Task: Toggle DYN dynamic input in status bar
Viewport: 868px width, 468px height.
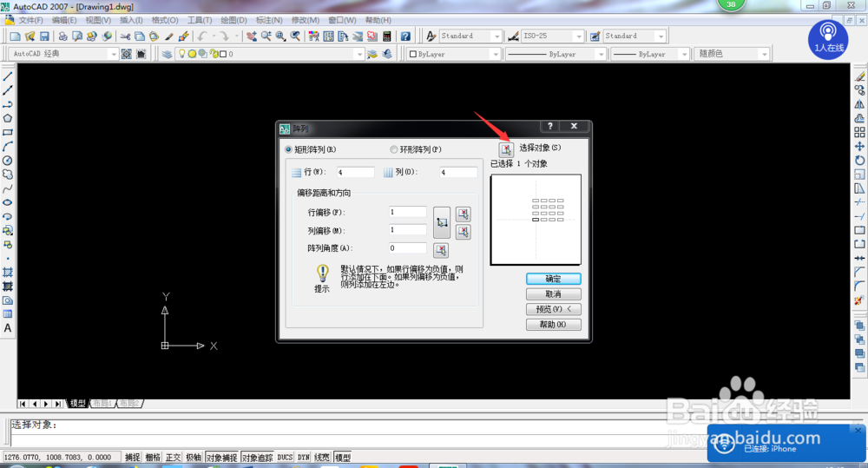Action: [x=303, y=458]
